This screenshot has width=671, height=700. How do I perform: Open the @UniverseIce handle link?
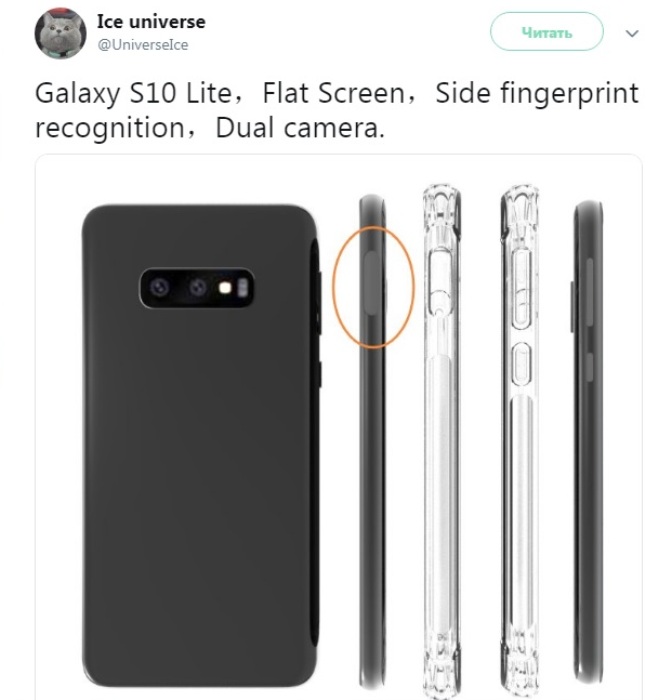coord(143,45)
